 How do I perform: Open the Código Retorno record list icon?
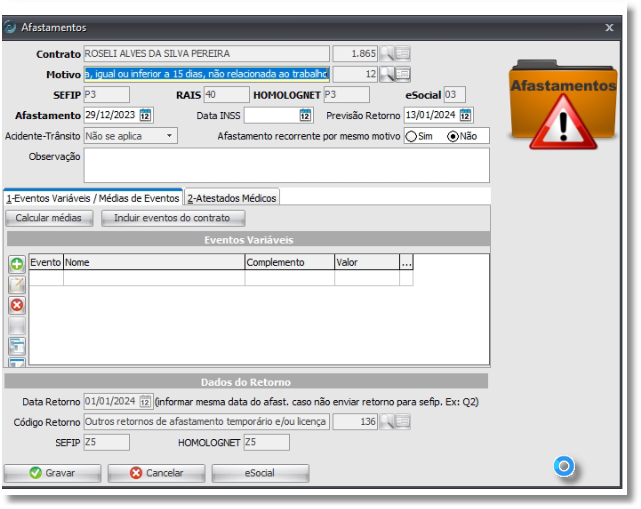tap(403, 422)
